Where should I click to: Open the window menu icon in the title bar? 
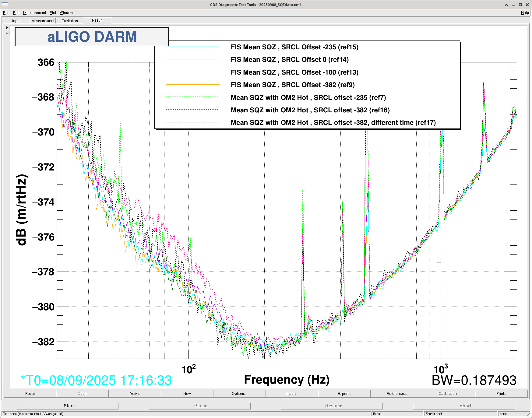point(5,5)
